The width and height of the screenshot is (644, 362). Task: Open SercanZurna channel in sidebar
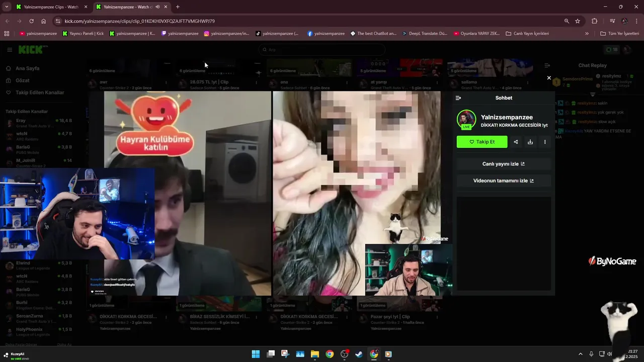[x=39, y=318]
